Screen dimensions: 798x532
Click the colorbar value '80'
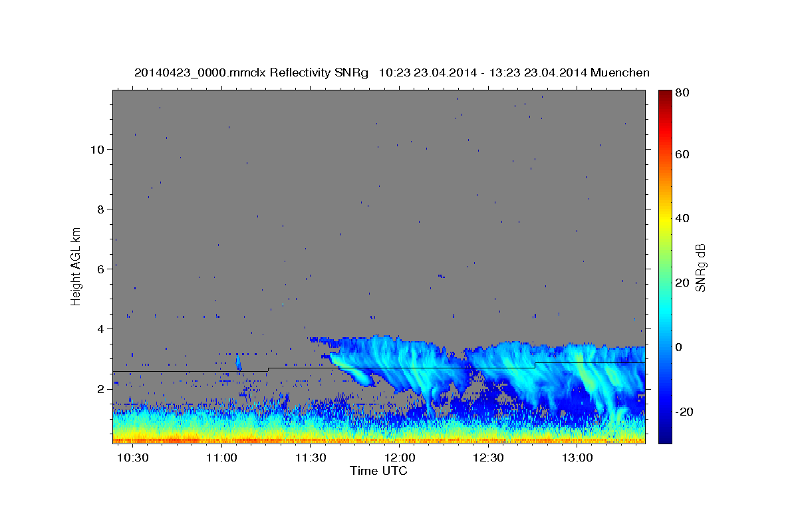point(684,92)
